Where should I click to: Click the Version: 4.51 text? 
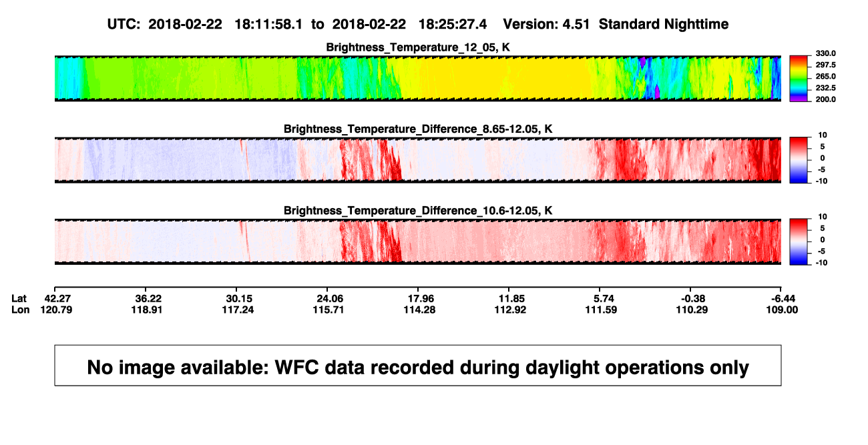coord(548,25)
